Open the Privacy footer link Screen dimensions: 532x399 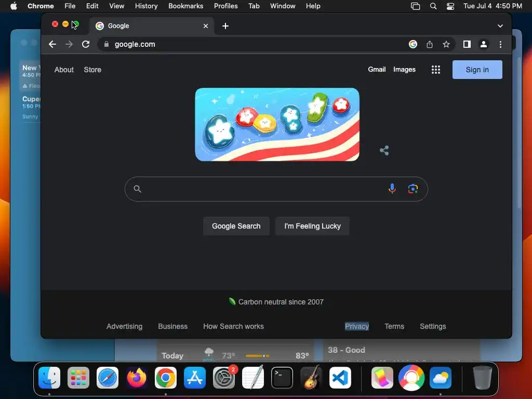pos(357,326)
